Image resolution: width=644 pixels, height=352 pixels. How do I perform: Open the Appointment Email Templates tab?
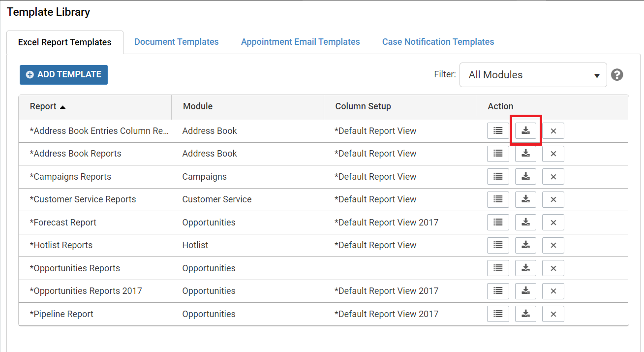pos(300,42)
